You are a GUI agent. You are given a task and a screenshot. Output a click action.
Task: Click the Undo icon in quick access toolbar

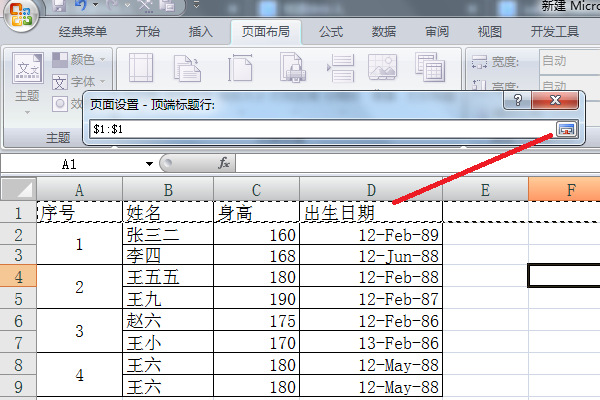80,5
